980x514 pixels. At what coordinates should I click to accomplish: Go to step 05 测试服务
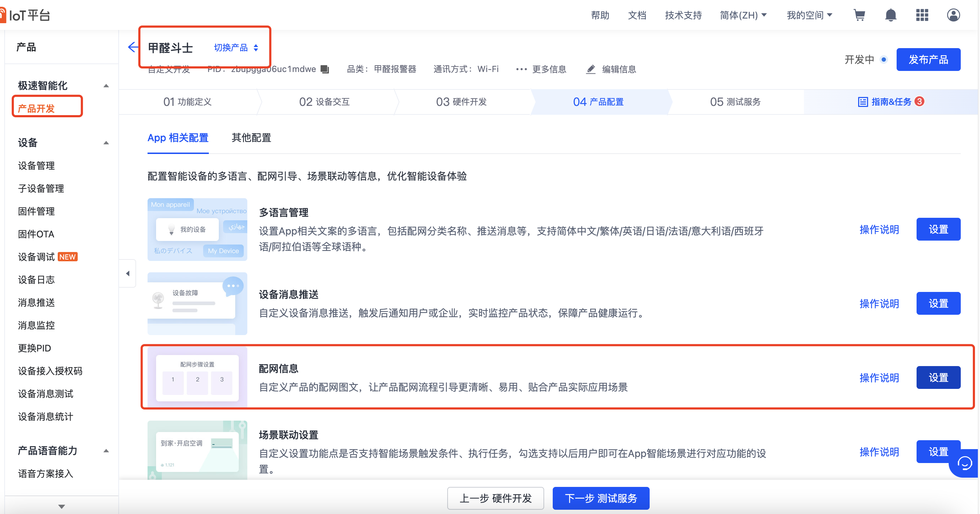tap(736, 102)
